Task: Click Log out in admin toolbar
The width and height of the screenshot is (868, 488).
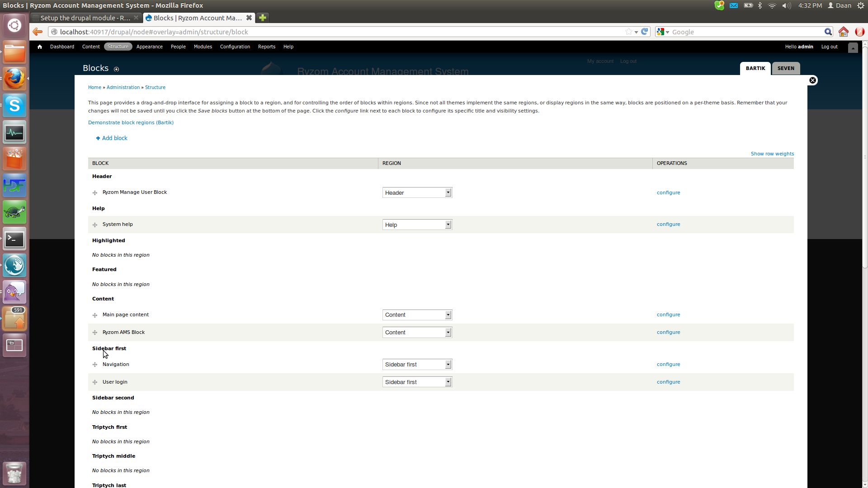Action: pos(829,47)
